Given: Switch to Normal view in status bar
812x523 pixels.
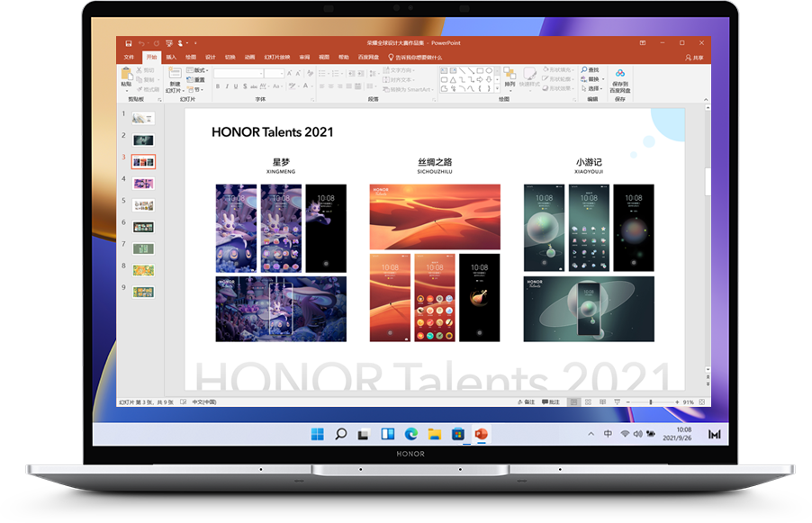Looking at the screenshot, I should point(573,401).
